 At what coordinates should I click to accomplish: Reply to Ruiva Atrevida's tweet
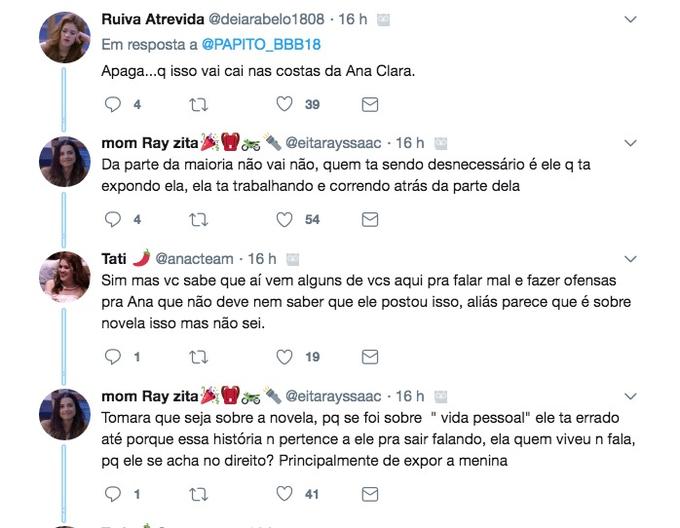[x=113, y=104]
